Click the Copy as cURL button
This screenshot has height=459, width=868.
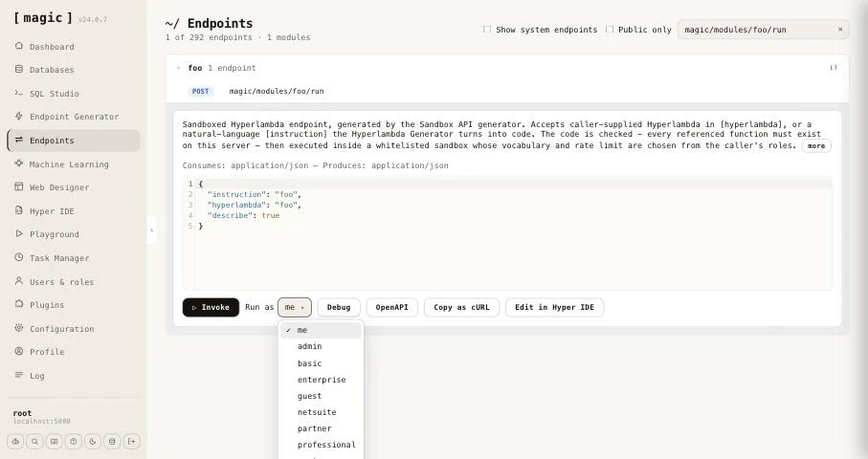(461, 308)
